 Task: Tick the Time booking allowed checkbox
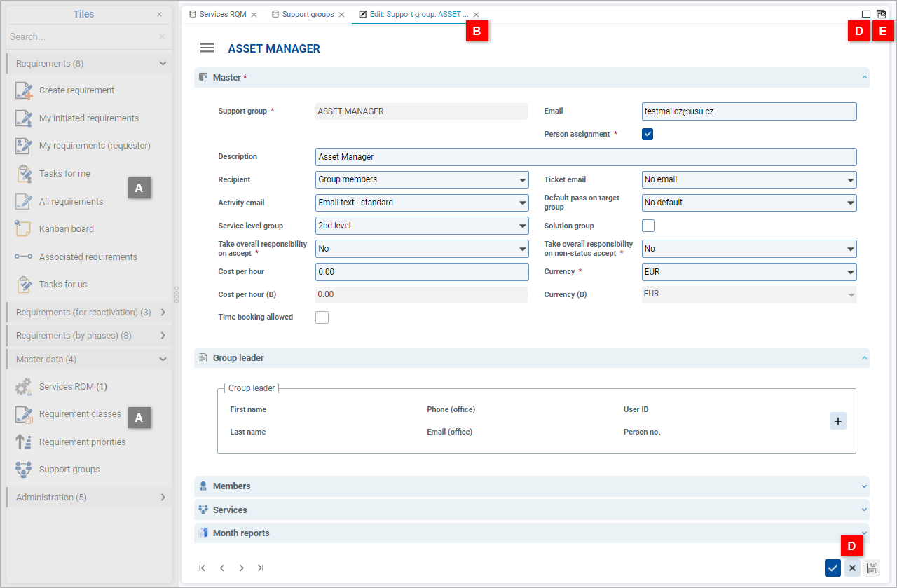coord(322,317)
